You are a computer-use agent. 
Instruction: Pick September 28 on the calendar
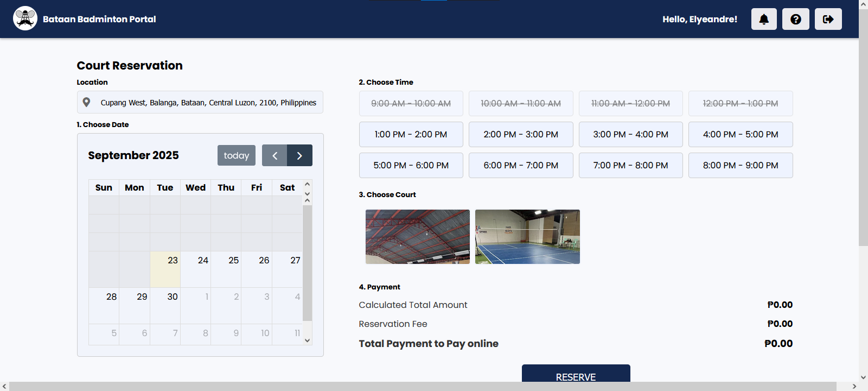[104, 306]
